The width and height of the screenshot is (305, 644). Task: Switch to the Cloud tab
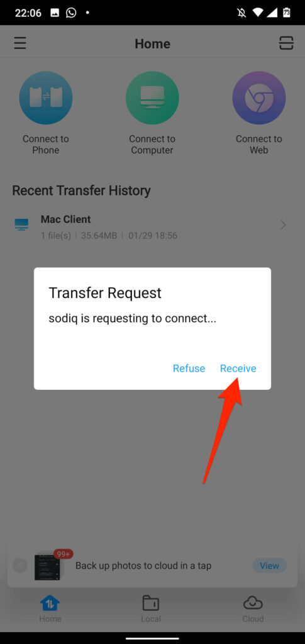tap(253, 608)
